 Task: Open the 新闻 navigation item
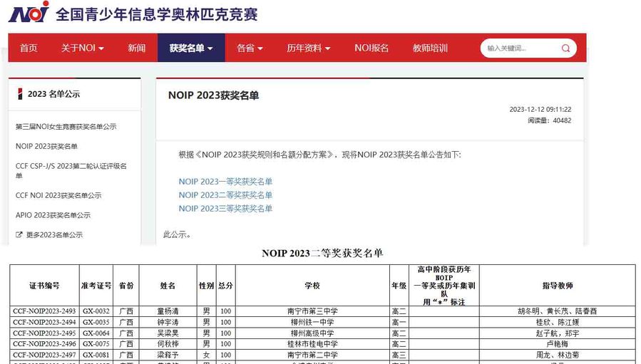[x=137, y=48]
